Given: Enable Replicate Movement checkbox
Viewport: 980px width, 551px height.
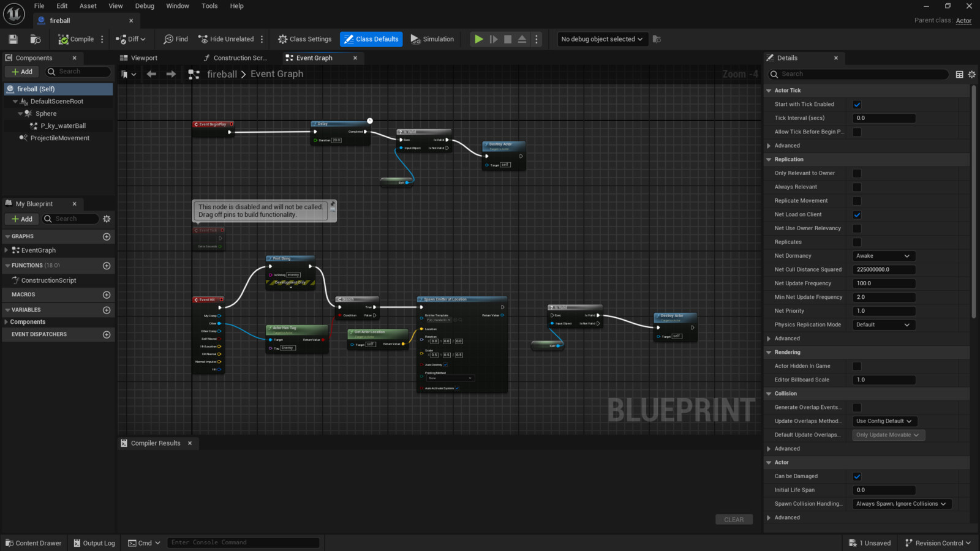Looking at the screenshot, I should pyautogui.click(x=857, y=201).
